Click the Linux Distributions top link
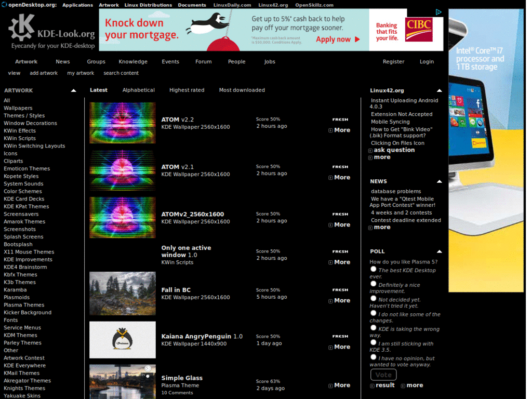Viewport: 532px width, 399px height. coord(148,5)
